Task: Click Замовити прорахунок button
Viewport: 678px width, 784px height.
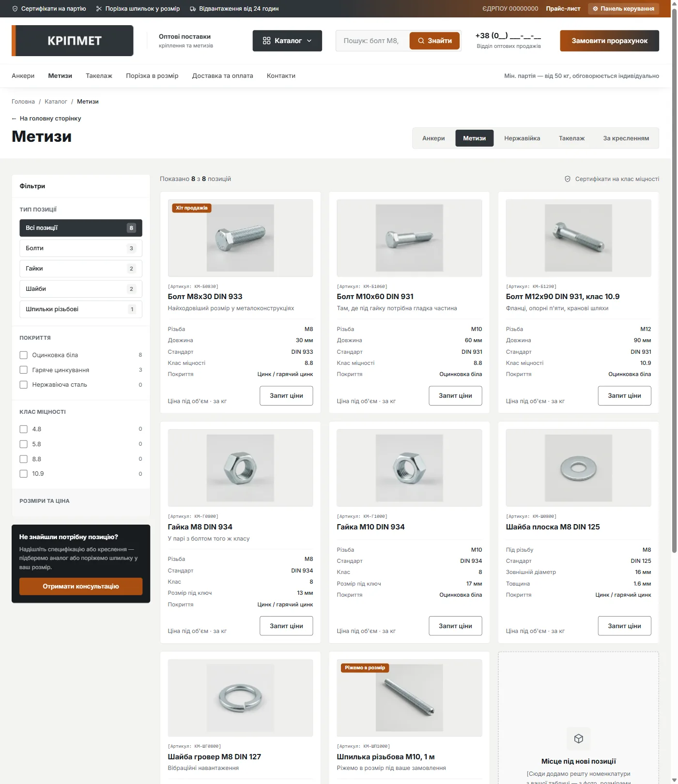Action: pos(609,41)
